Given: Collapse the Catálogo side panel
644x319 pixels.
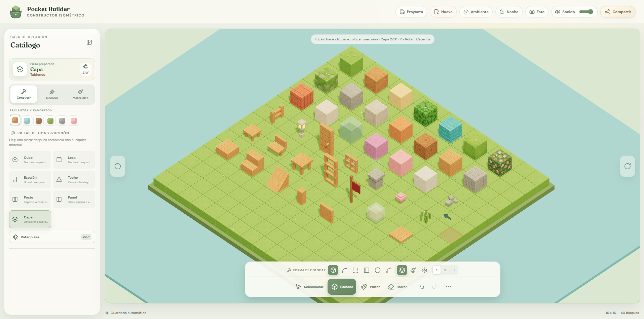Looking at the screenshot, I should (89, 42).
